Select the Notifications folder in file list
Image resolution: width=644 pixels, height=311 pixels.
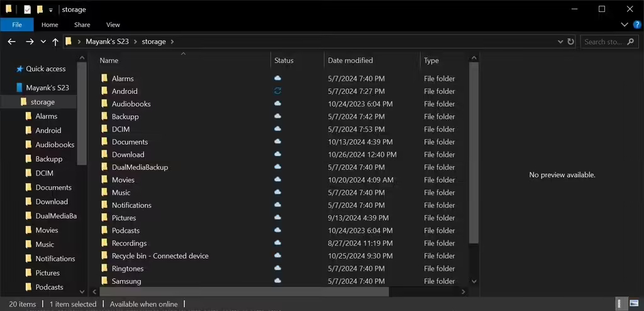coord(131,205)
